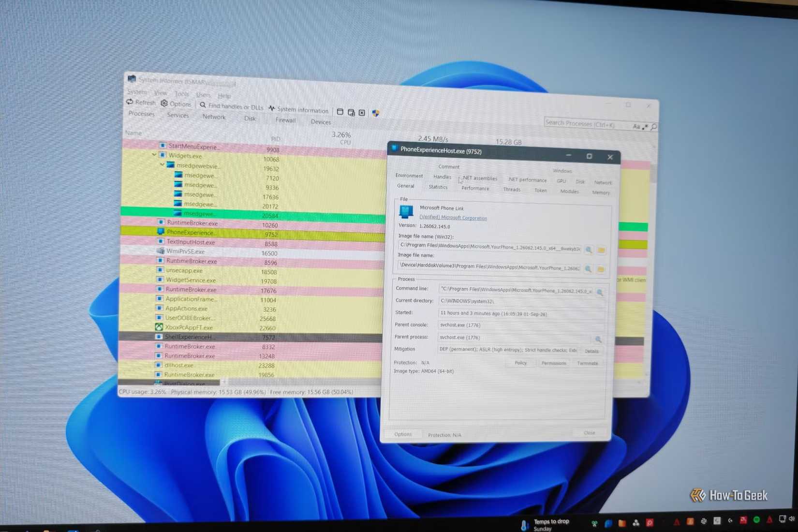Viewport: 798px width, 532px height.
Task: Click the UAC shield toolbar icon
Action: tap(376, 113)
